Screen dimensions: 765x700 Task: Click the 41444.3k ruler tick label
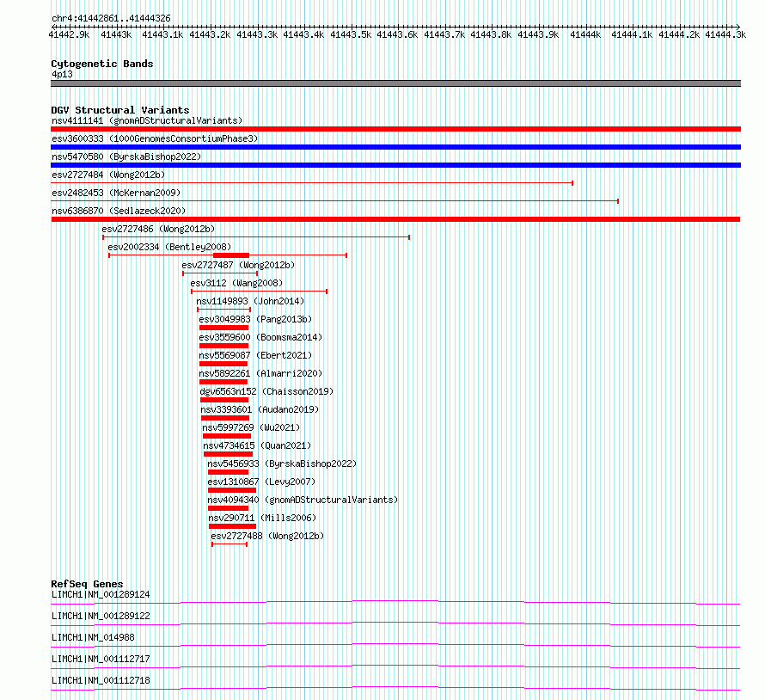click(x=725, y=34)
